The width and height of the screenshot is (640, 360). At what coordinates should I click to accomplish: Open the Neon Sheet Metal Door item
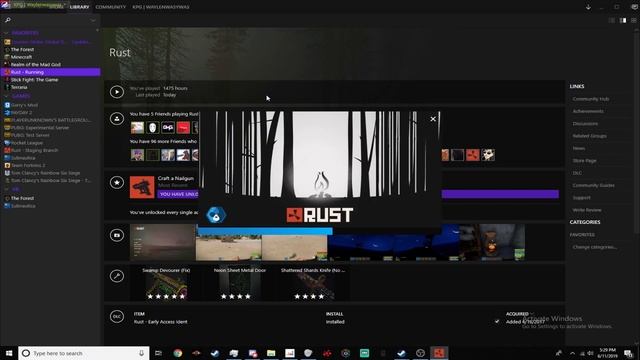click(x=240, y=283)
